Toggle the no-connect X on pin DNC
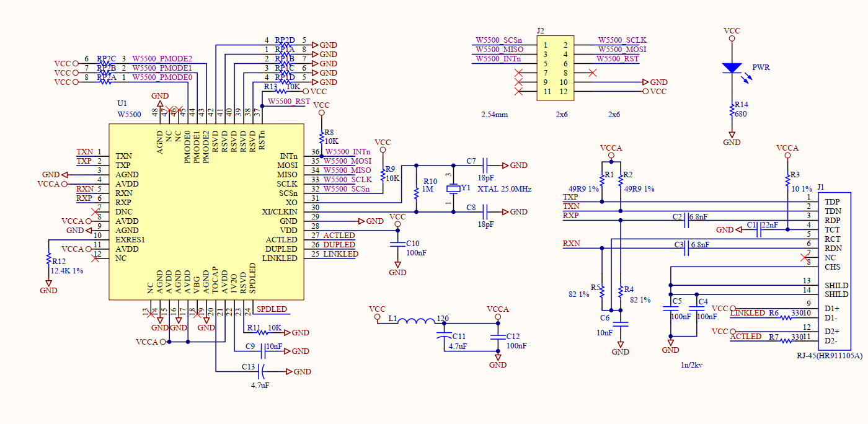 pos(96,211)
